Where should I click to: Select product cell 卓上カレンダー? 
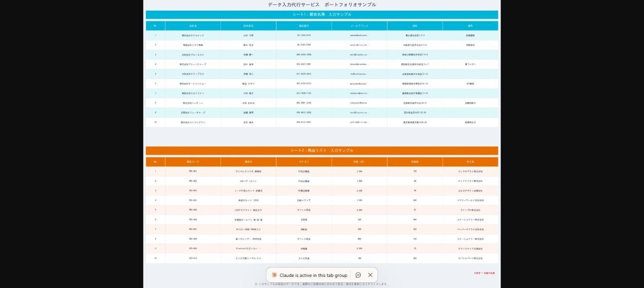click(248, 239)
